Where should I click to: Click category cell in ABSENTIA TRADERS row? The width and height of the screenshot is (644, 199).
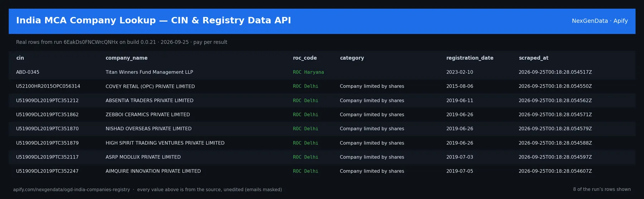372,101
